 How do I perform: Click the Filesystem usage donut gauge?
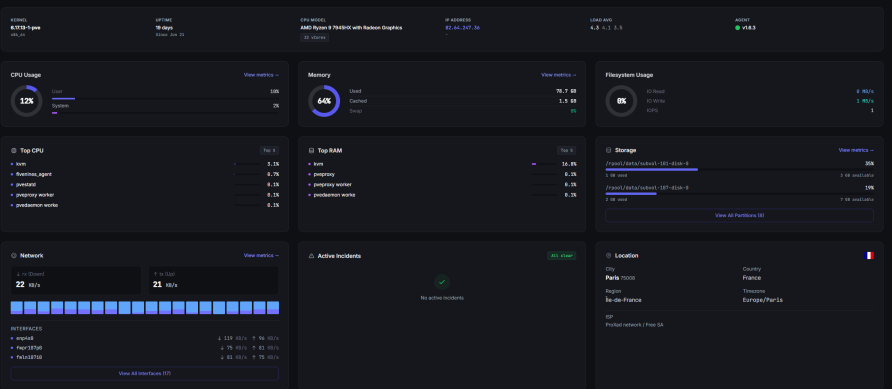click(621, 101)
